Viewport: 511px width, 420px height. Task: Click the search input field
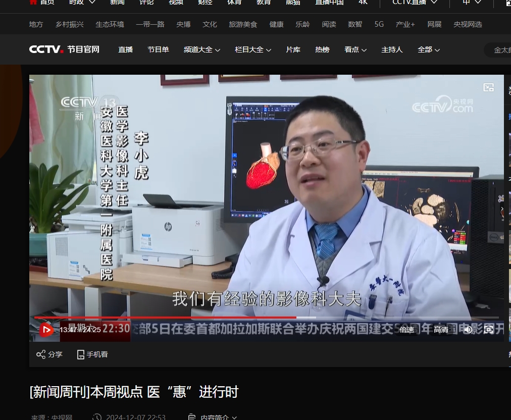500,50
